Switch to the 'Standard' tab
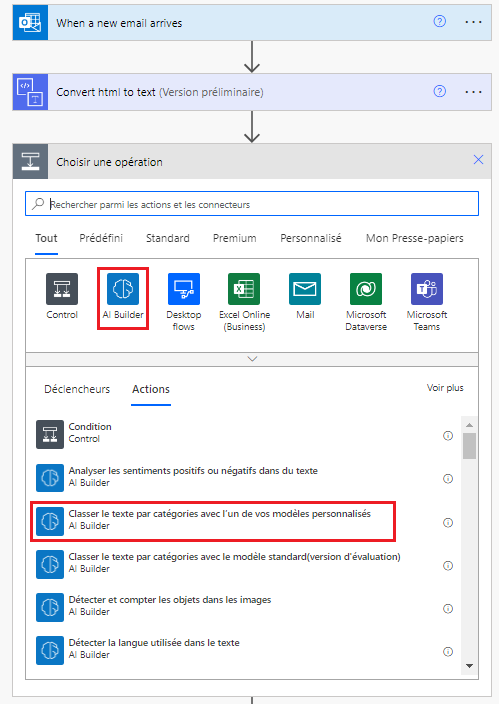 [168, 238]
